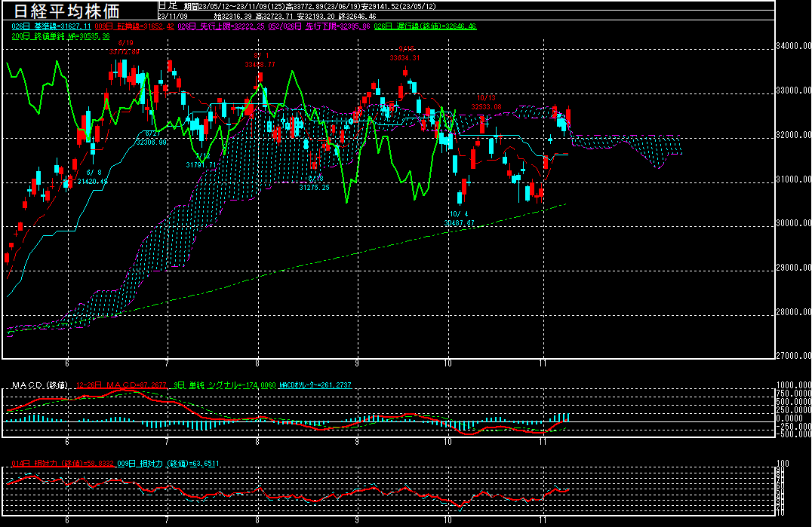The height and width of the screenshot is (527, 812).
Task: Click the 026日 基準線=31627.11 legend label
Action: pyautogui.click(x=51, y=26)
